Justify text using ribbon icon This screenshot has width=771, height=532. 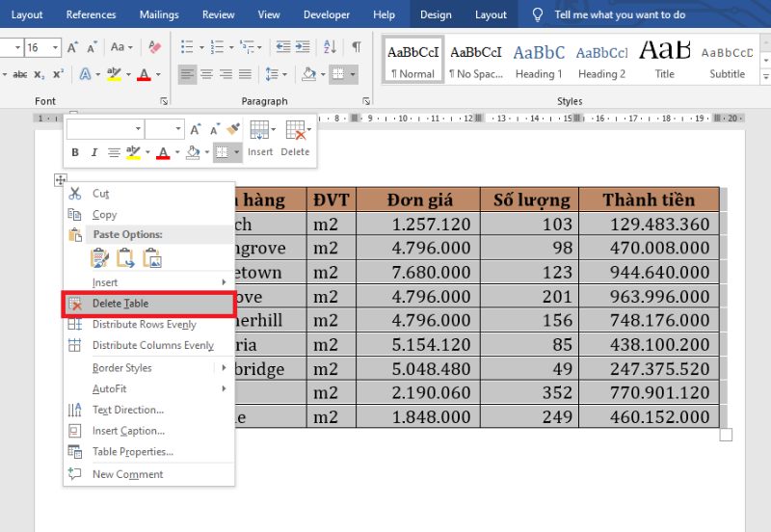(245, 74)
